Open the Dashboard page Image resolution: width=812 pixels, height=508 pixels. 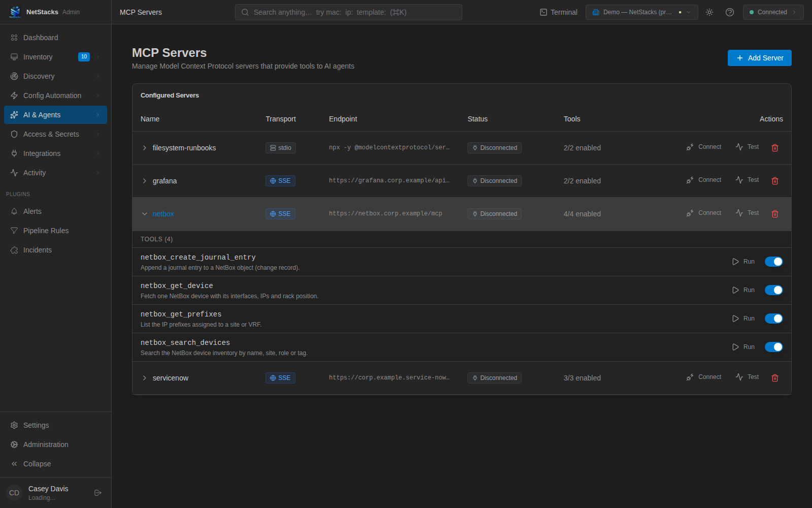(55, 38)
